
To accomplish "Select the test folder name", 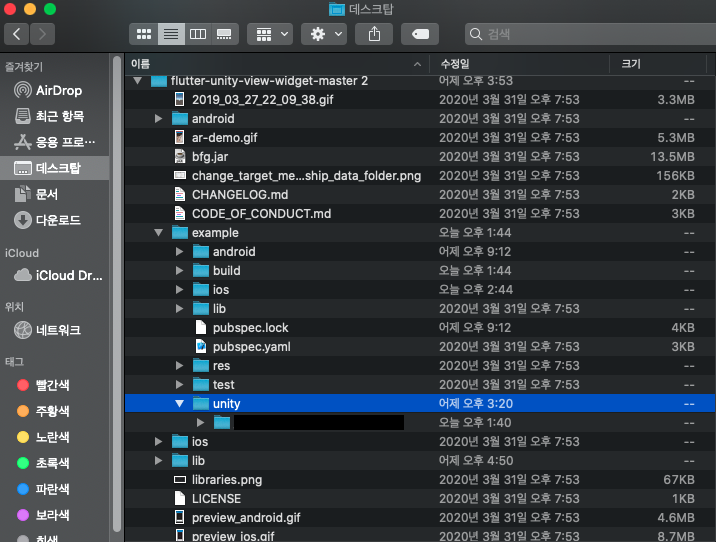I will tap(224, 385).
